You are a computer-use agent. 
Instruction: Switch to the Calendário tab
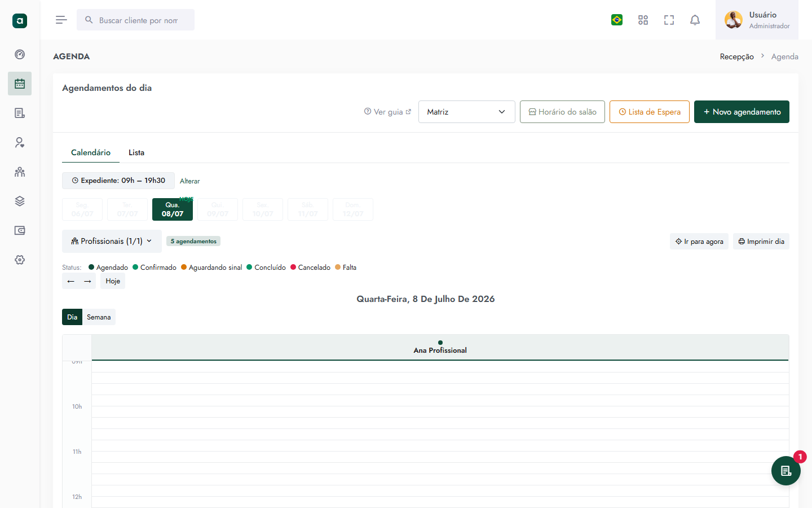[x=91, y=152]
